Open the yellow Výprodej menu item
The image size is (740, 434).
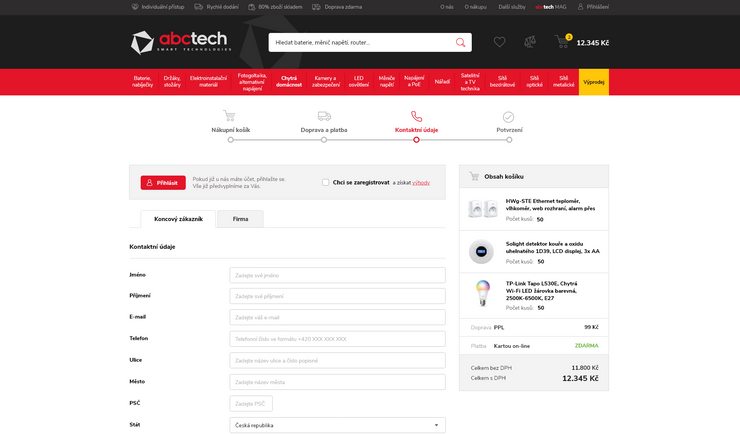tap(593, 82)
